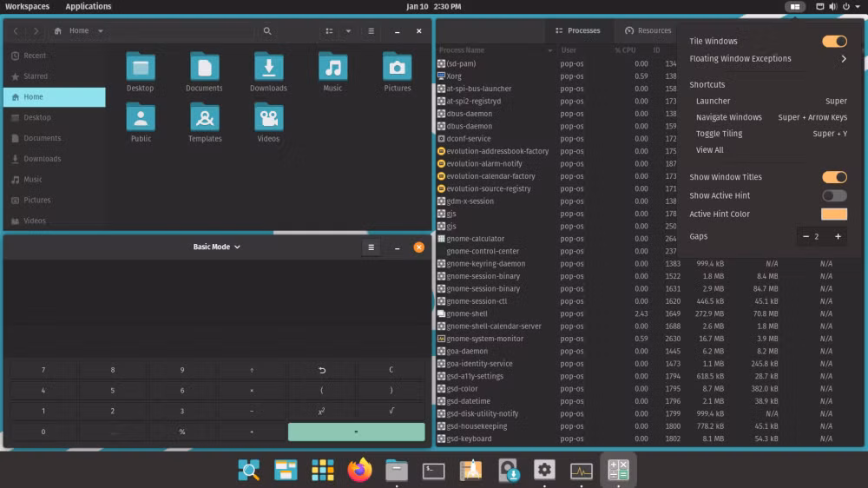
Task: Open the launcher search icon in dock
Action: tap(248, 471)
